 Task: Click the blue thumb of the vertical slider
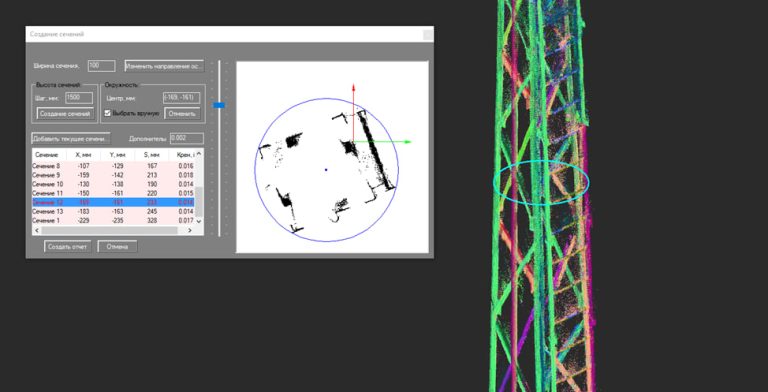(x=219, y=105)
